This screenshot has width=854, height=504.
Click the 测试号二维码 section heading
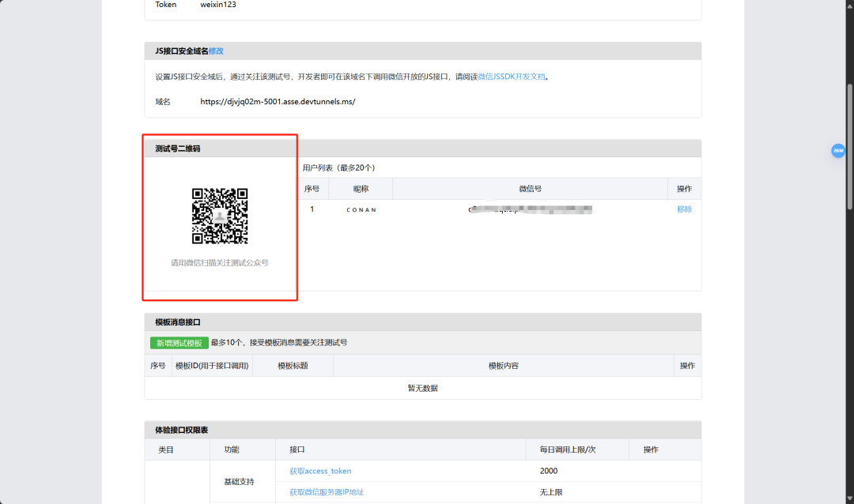click(178, 149)
